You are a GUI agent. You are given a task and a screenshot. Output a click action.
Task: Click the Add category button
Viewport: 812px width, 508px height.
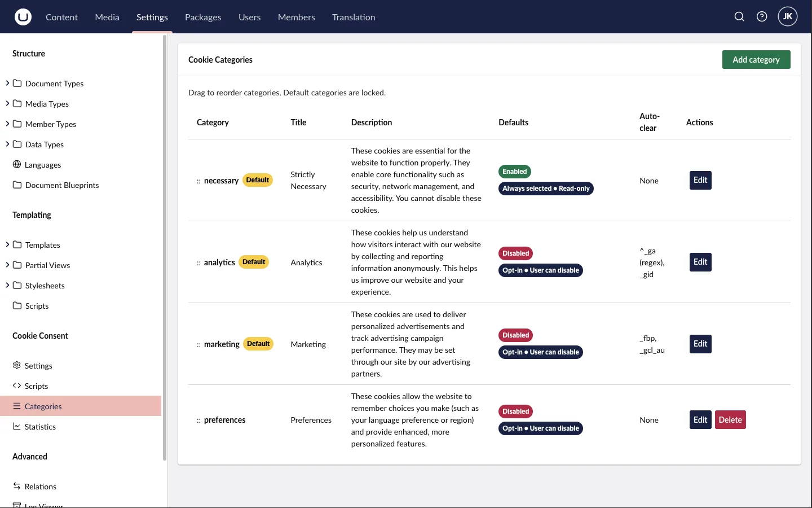(x=756, y=60)
